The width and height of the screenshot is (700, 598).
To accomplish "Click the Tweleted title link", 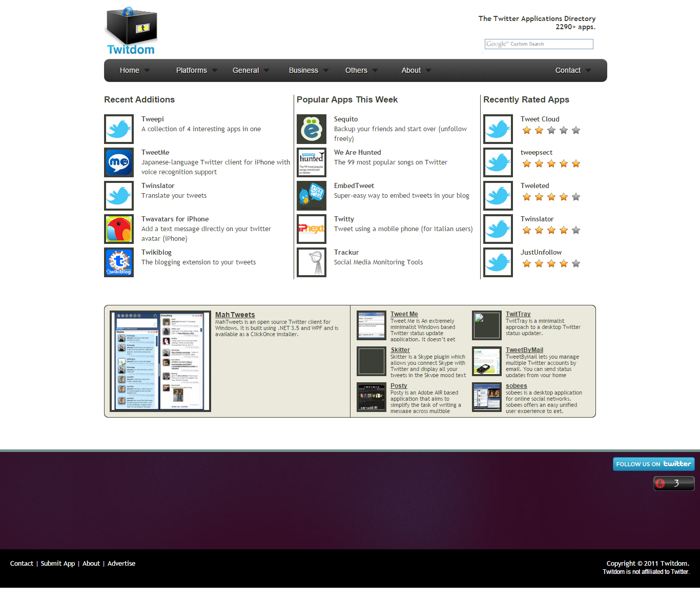I will point(535,185).
